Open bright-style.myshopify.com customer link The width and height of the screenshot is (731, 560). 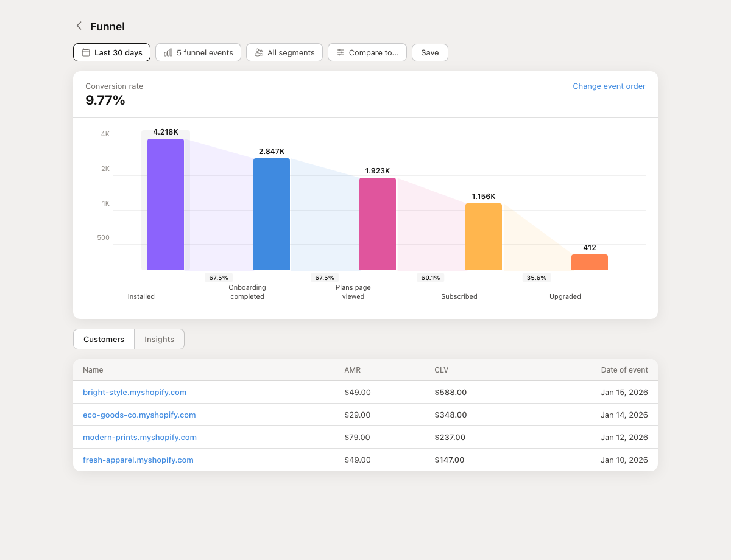(x=135, y=392)
